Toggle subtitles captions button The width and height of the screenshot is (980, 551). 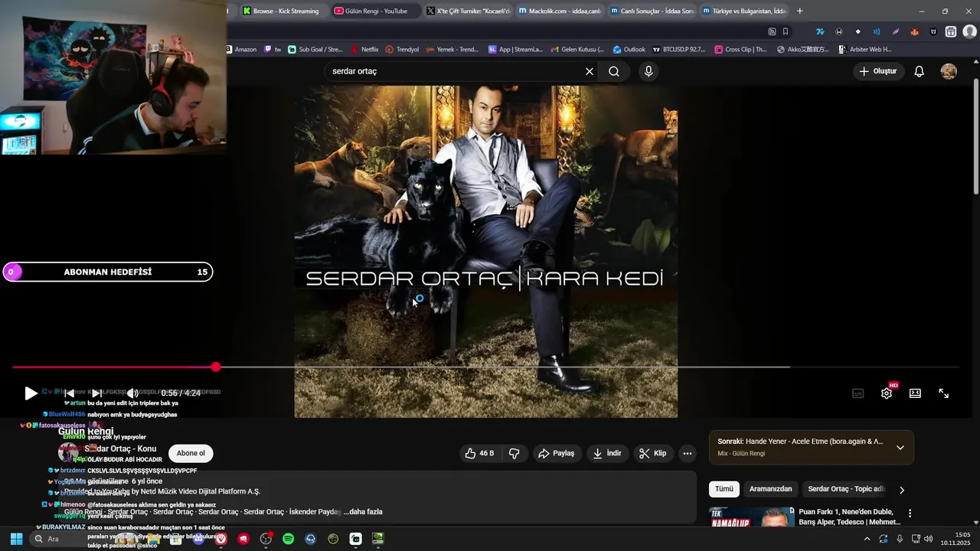click(858, 393)
